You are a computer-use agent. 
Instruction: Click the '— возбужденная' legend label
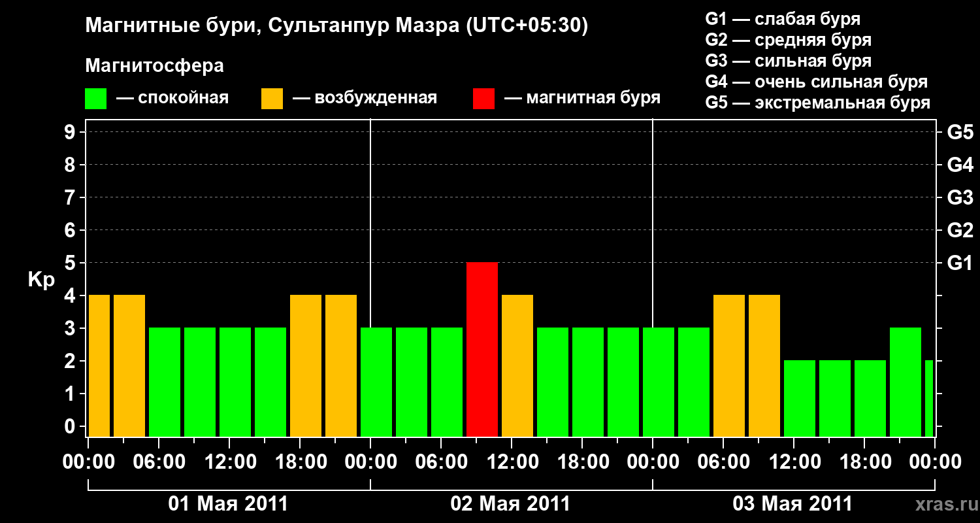[365, 98]
